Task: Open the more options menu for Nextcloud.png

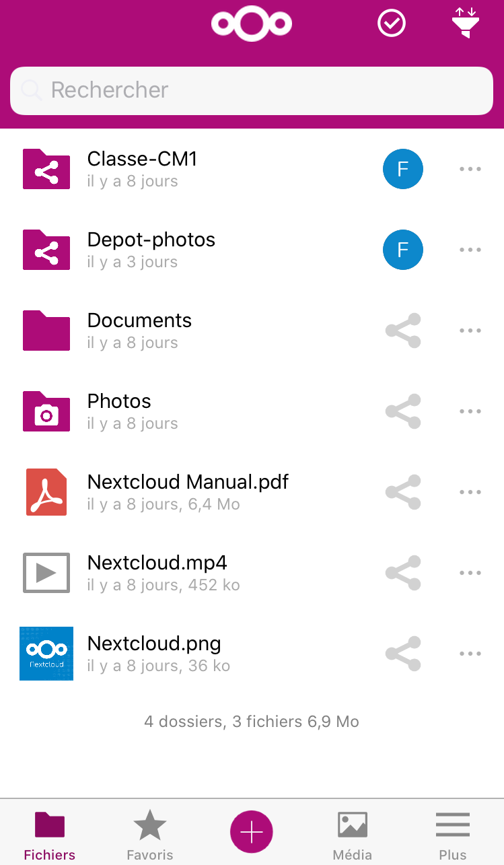Action: tap(470, 654)
